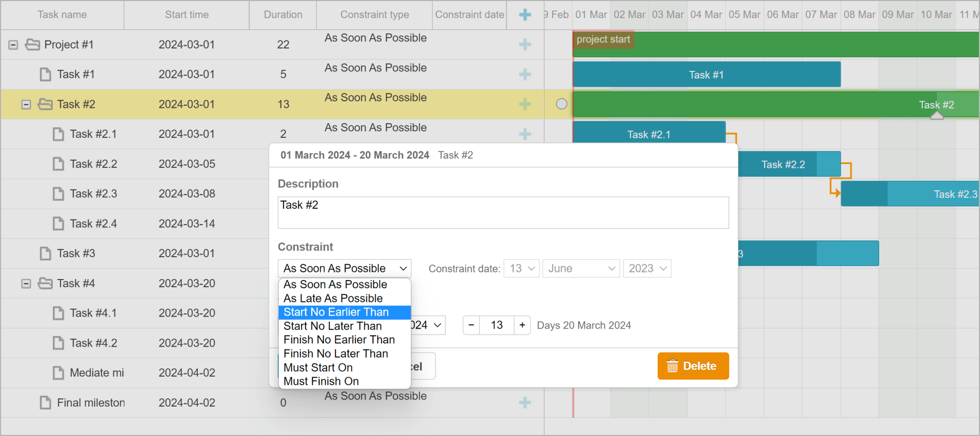Viewport: 980px width, 436px height.
Task: Click the plus icon in the grid header
Action: (525, 15)
